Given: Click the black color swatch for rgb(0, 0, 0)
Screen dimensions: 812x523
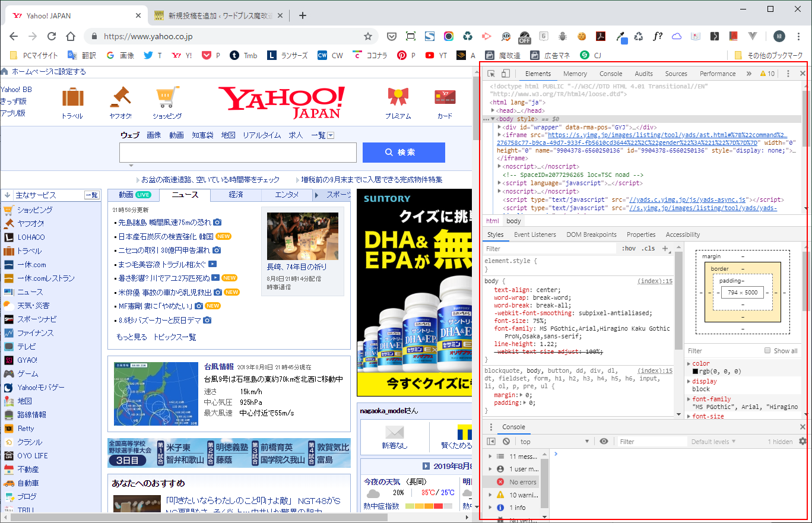Looking at the screenshot, I should [696, 372].
